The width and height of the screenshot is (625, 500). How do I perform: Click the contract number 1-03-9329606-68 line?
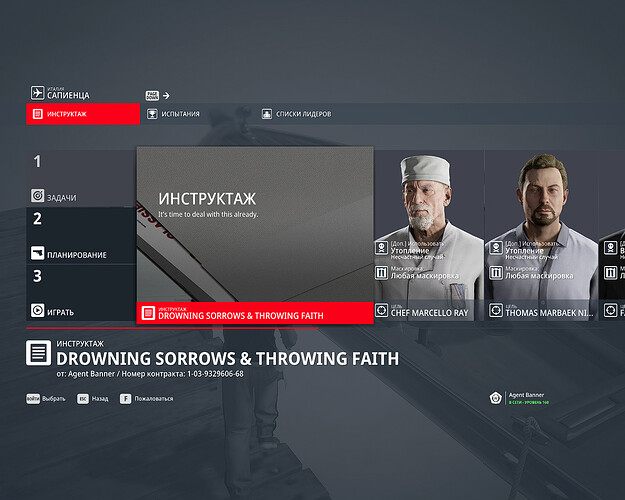[x=150, y=374]
